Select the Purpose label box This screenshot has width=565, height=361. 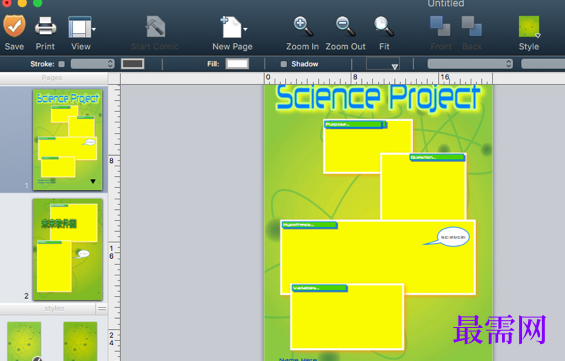pos(356,125)
